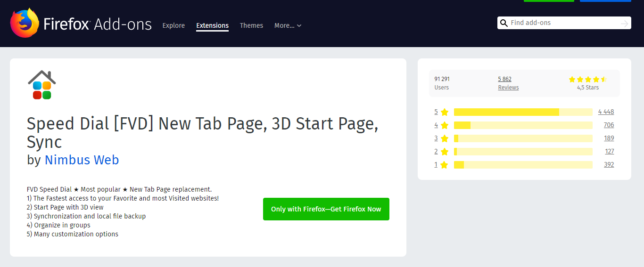Click the 4,5 Stars rating stars

587,79
